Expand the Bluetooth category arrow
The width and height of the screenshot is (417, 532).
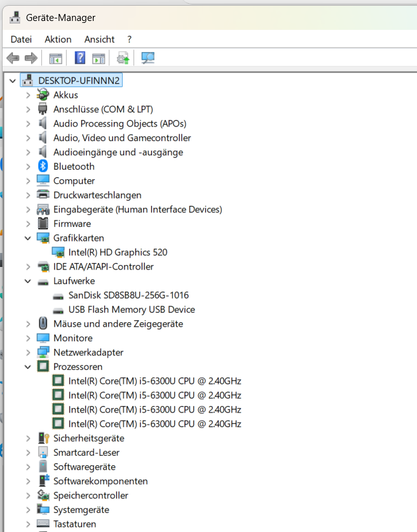[28, 167]
